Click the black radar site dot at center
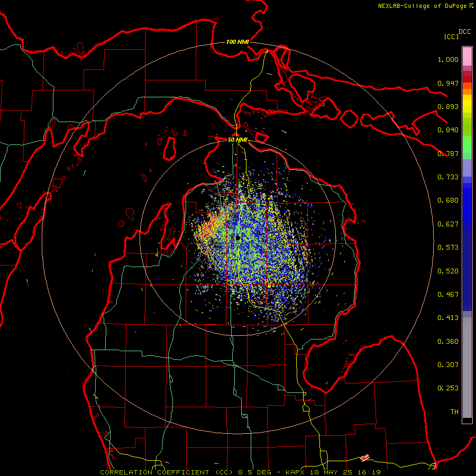This screenshot has width=476, height=476. pos(238,237)
